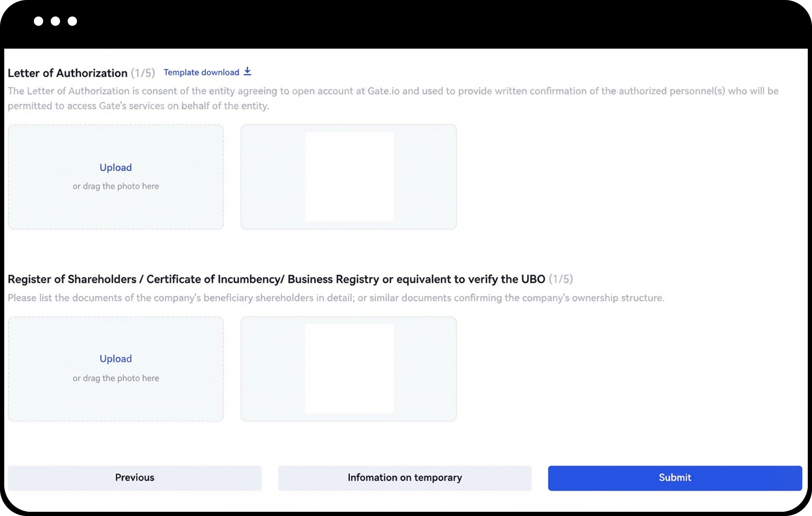Click Upload under Register of Shareholders

coord(115,359)
